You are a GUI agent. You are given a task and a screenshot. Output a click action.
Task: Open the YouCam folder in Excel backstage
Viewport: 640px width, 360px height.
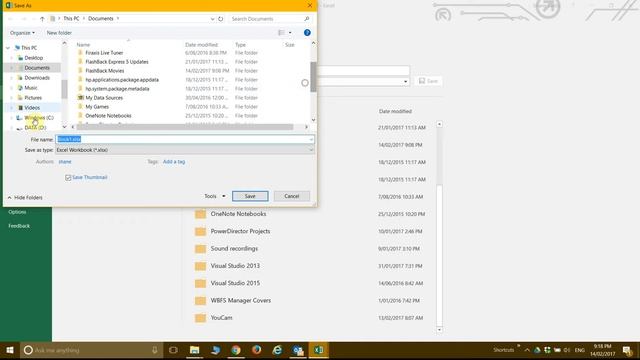point(222,318)
